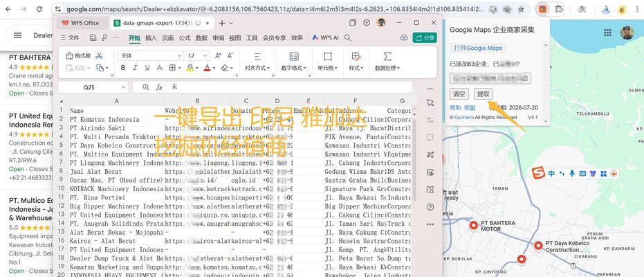Click the WPS window tile icon near the avatar
This screenshot has width=644, height=277.
coord(353,23)
